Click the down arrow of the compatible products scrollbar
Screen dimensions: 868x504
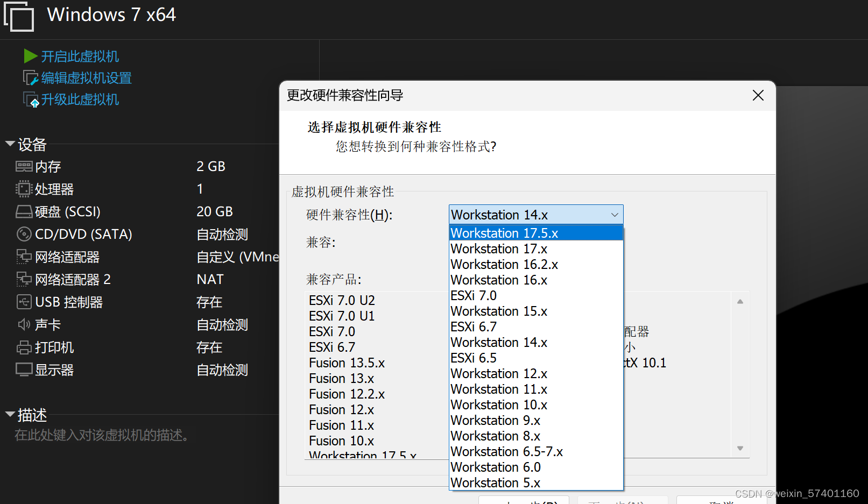[740, 448]
